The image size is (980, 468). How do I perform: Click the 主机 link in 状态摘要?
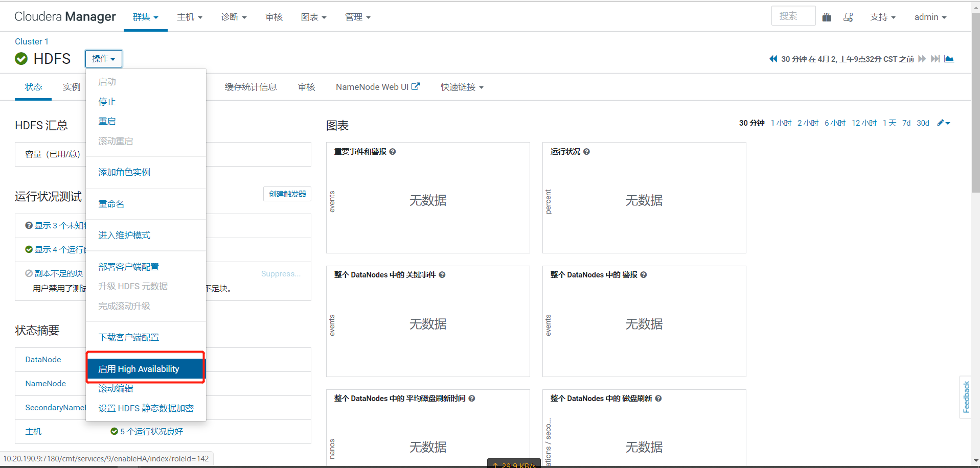click(33, 432)
